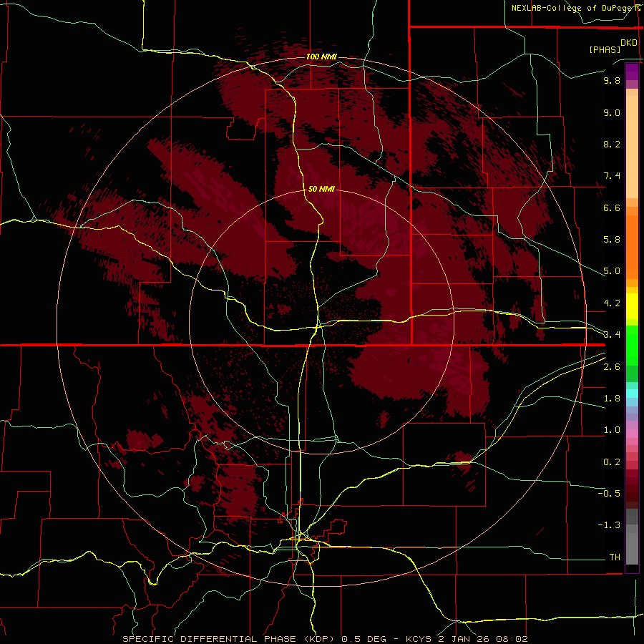
Task: Click the 9.8 value on the color scale
Action: (612, 80)
